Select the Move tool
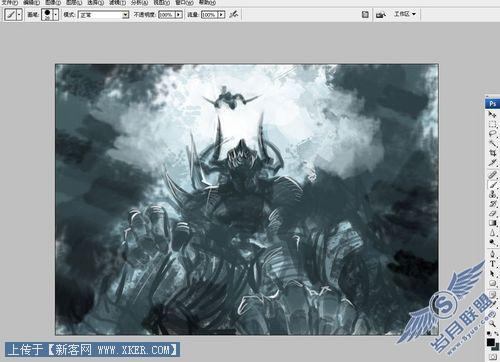The width and height of the screenshot is (500, 362). click(492, 115)
